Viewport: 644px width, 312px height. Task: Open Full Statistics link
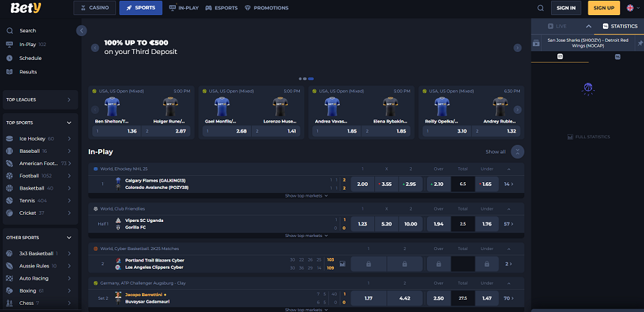[588, 137]
